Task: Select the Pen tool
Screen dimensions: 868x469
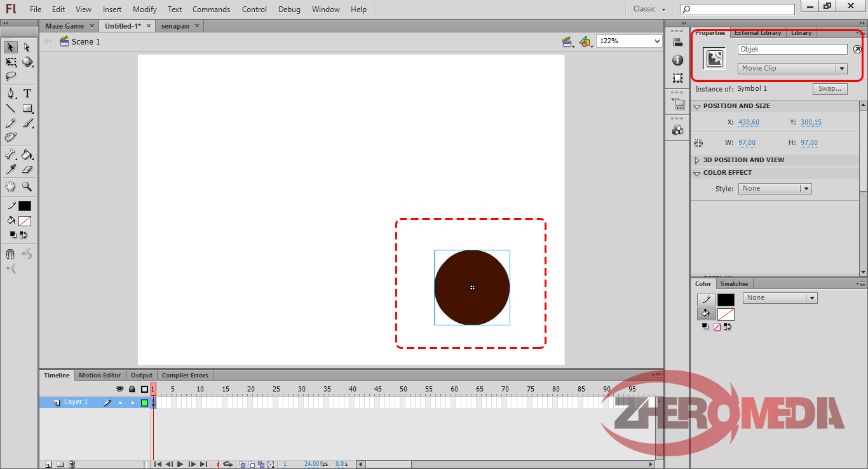Action: (11, 93)
